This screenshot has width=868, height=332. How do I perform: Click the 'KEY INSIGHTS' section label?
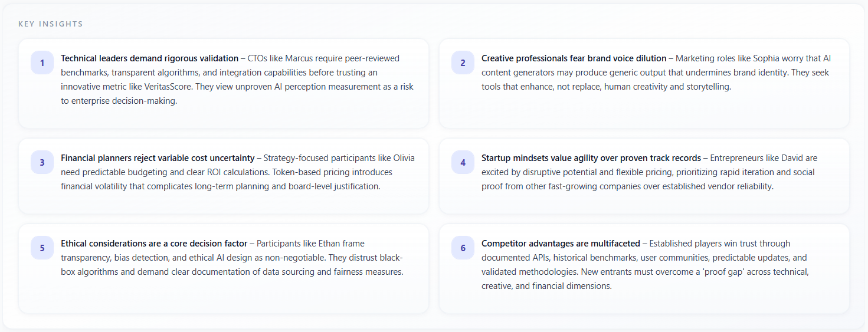pyautogui.click(x=51, y=24)
